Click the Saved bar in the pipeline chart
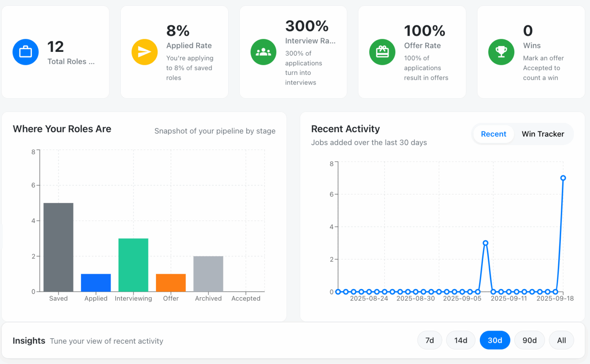Viewport: 590px width, 364px height. click(x=58, y=247)
